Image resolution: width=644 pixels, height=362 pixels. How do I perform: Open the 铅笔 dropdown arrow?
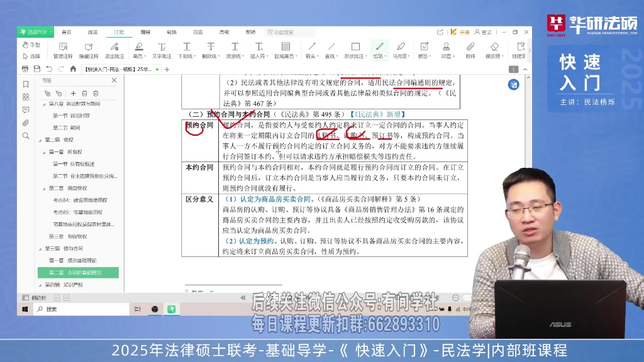click(386, 56)
